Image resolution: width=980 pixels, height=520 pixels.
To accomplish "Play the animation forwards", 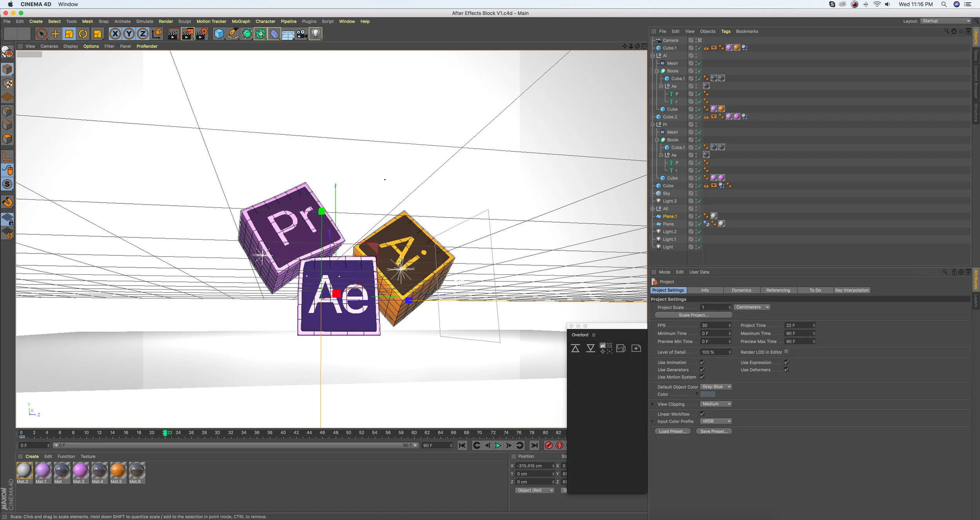I will (498, 446).
